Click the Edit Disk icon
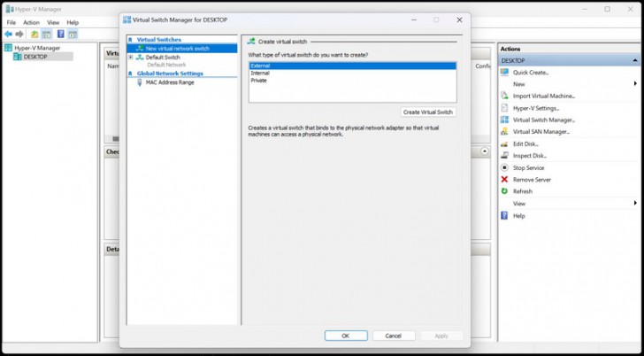This screenshot has height=356, width=644. (504, 143)
